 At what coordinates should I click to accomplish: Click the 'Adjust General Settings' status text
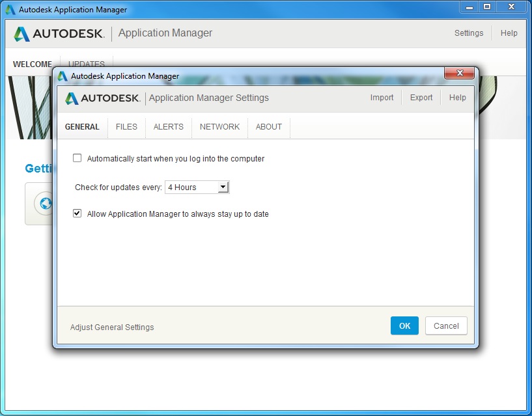112,327
